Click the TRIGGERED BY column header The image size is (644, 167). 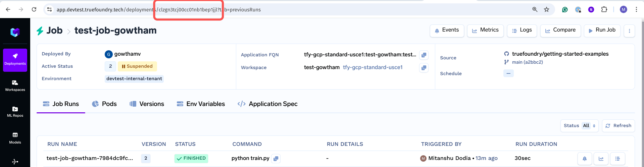(x=441, y=144)
